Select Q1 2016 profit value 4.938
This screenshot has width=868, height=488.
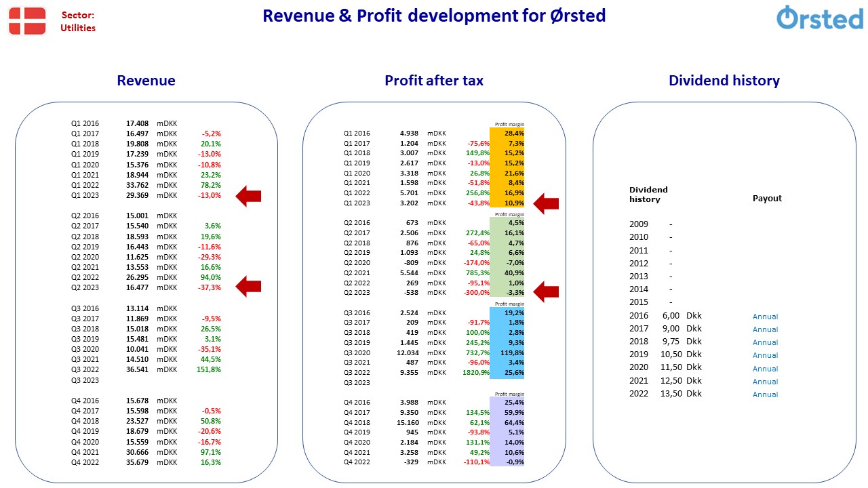[x=409, y=134]
